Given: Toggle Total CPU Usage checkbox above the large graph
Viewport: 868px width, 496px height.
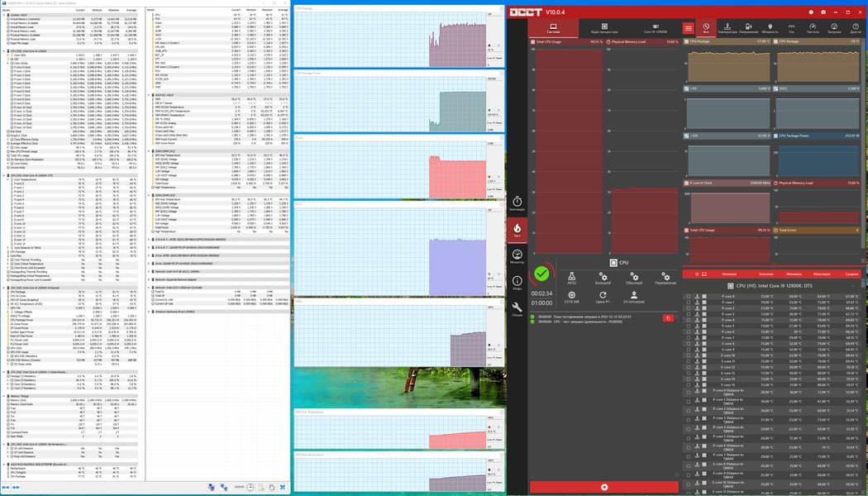Looking at the screenshot, I should [532, 42].
